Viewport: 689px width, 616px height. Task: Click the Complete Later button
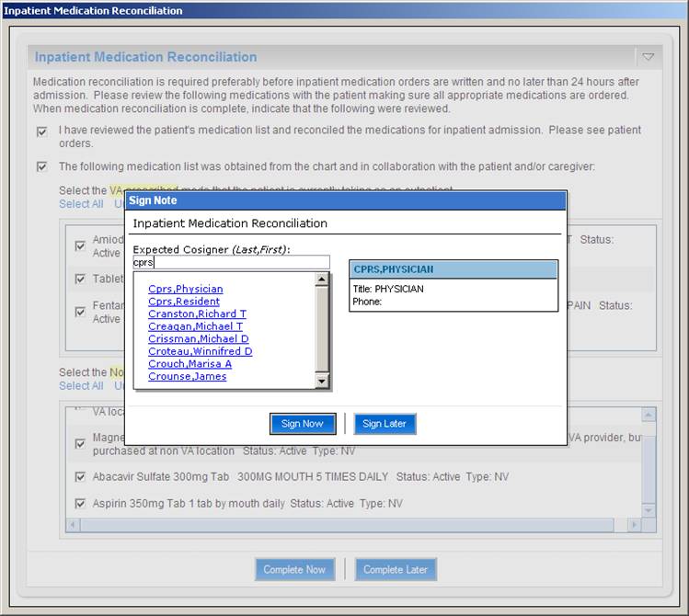(396, 570)
